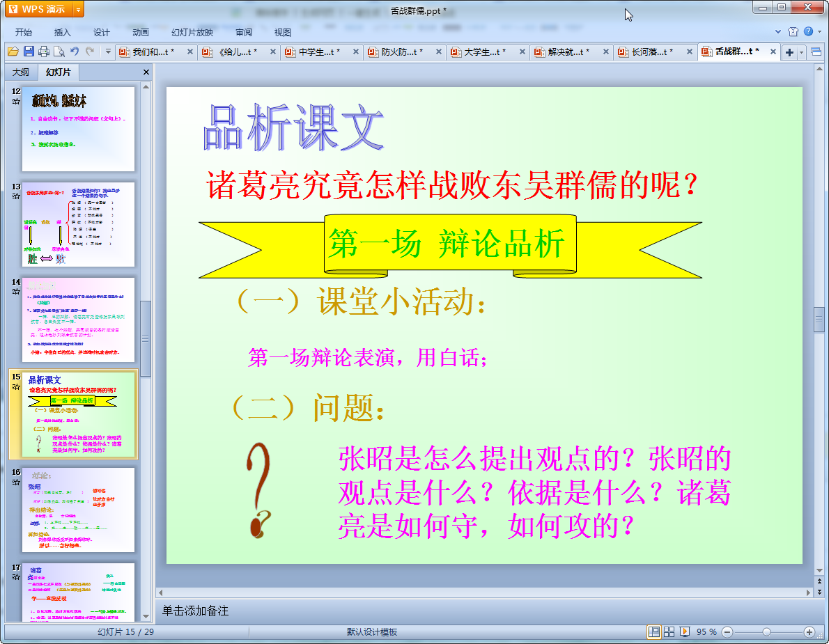Switch to the 大纲 outline pane tab
The height and width of the screenshot is (644, 829).
point(21,72)
